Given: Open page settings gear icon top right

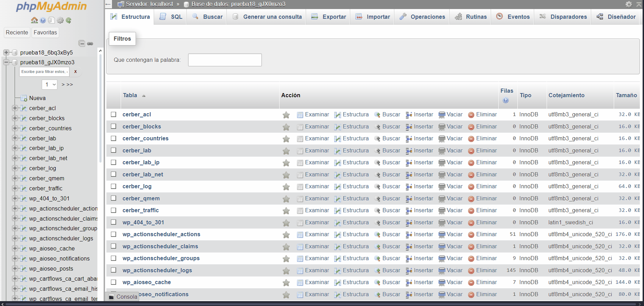Looking at the screenshot, I should coord(629,4).
